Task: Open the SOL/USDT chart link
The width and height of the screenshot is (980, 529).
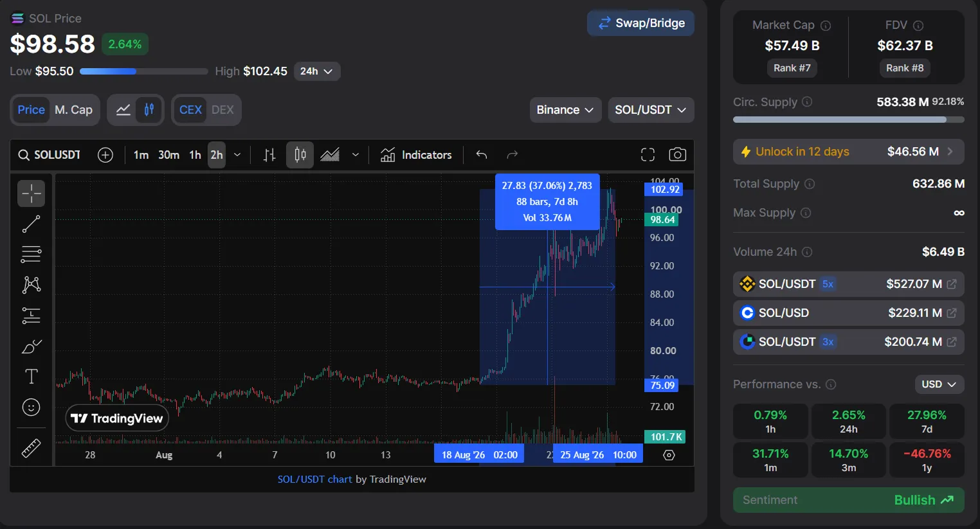Action: pyautogui.click(x=314, y=479)
